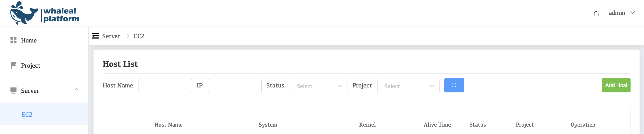
Task: Click the Project menu item in sidebar
Action: pos(30,65)
